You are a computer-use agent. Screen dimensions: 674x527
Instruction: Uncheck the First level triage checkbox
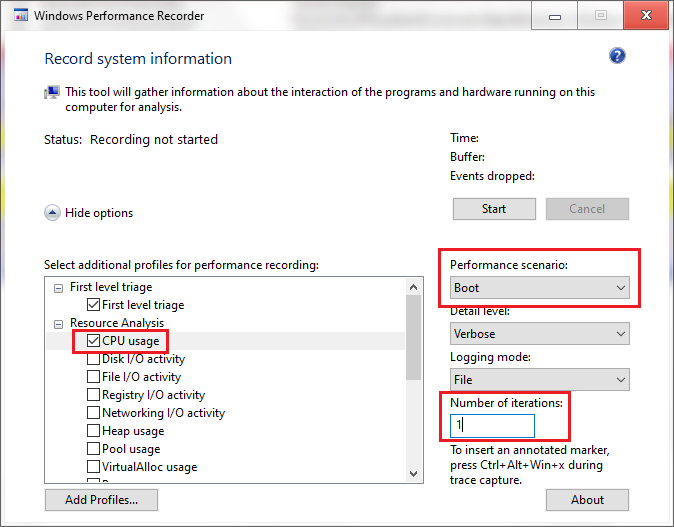click(93, 304)
